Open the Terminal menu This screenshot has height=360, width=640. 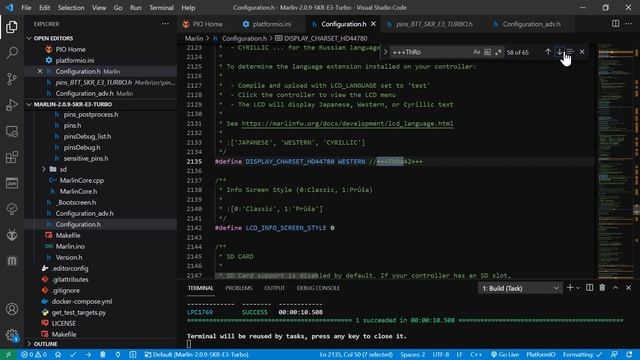pyautogui.click(x=161, y=7)
